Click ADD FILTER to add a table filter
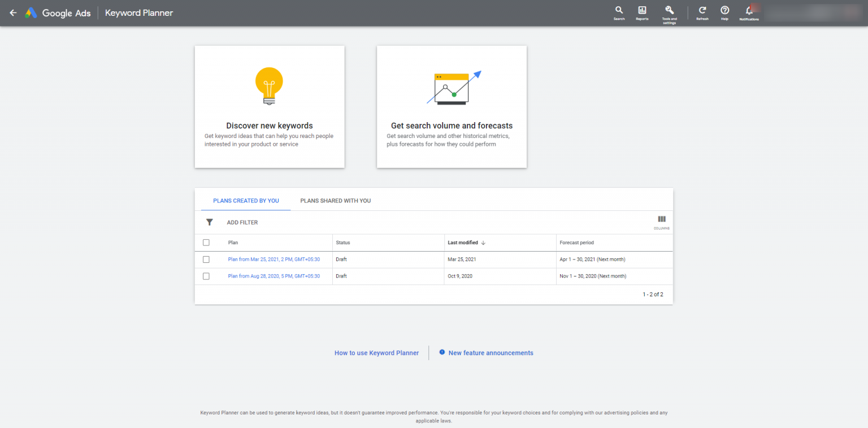The image size is (868, 428). pos(242,222)
